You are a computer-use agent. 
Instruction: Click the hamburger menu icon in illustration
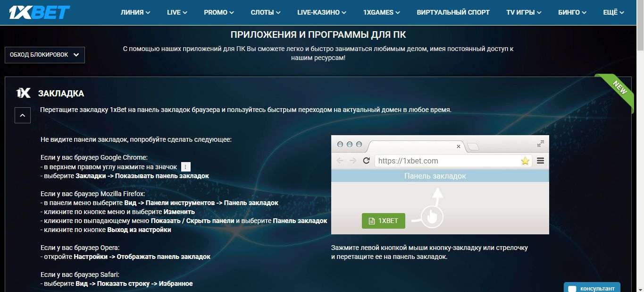[x=541, y=161]
